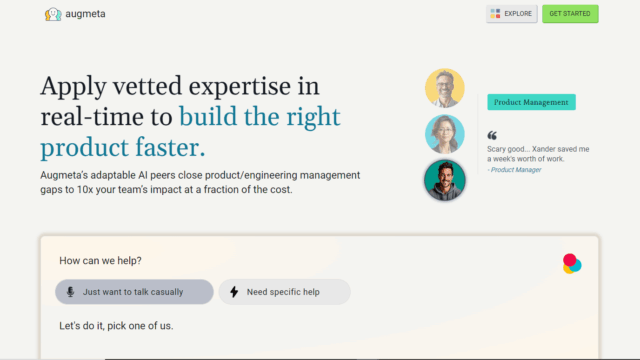Viewport: 640px width, 360px height.
Task: Click the augmeta brand name text
Action: (x=85, y=14)
